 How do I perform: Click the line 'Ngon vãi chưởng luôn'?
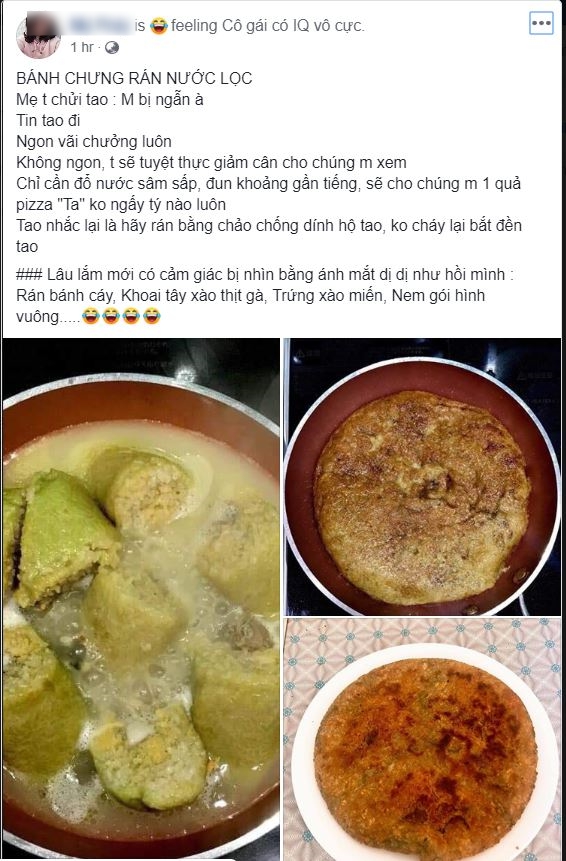tap(94, 141)
